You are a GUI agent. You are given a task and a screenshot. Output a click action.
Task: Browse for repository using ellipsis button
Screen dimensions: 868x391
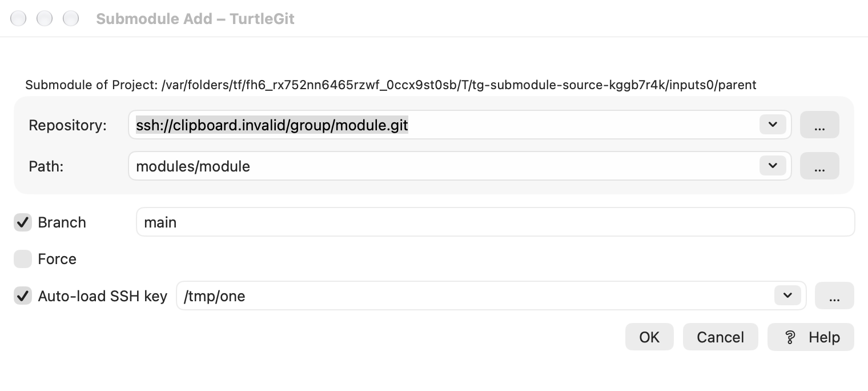tap(819, 125)
